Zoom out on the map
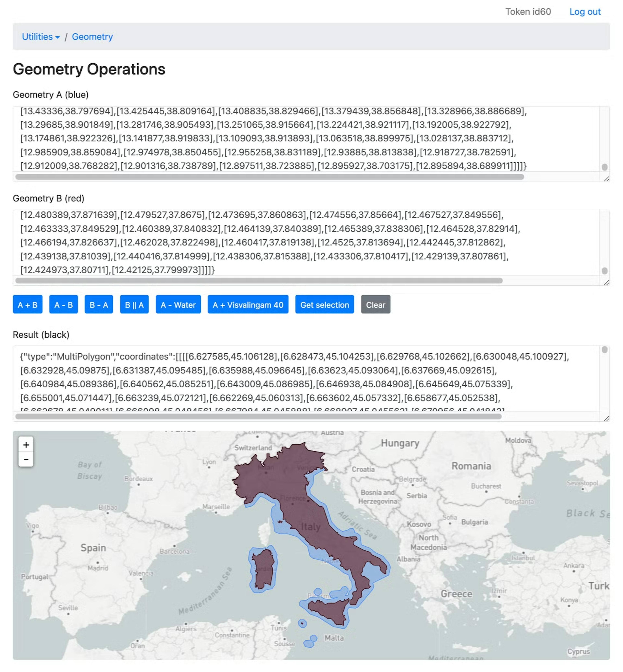Viewport: 623px width, 672px height. (x=26, y=459)
